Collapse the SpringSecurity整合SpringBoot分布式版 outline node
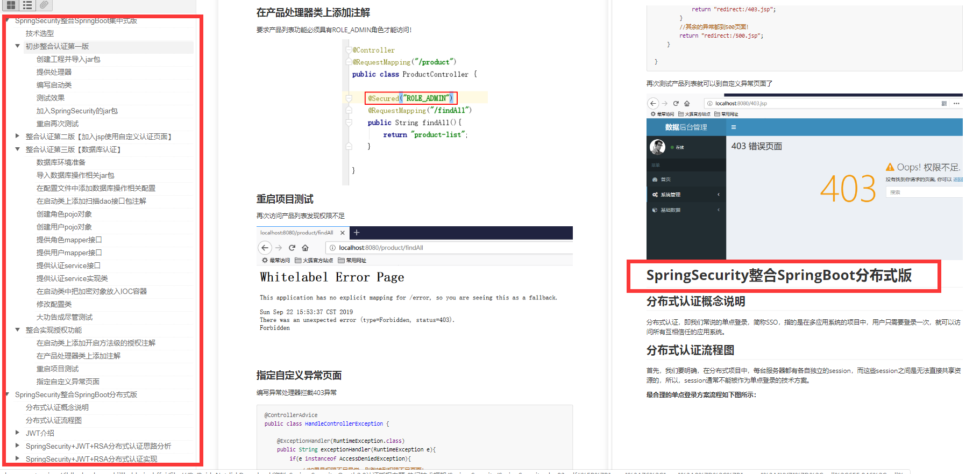The width and height of the screenshot is (980, 474). [7, 394]
